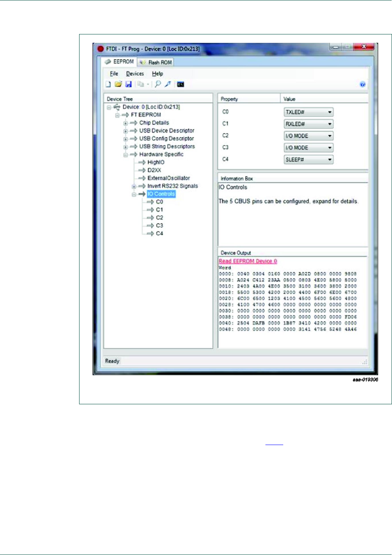Select USB String Descriptors in the tree
The height and width of the screenshot is (555, 392).
[x=167, y=146]
